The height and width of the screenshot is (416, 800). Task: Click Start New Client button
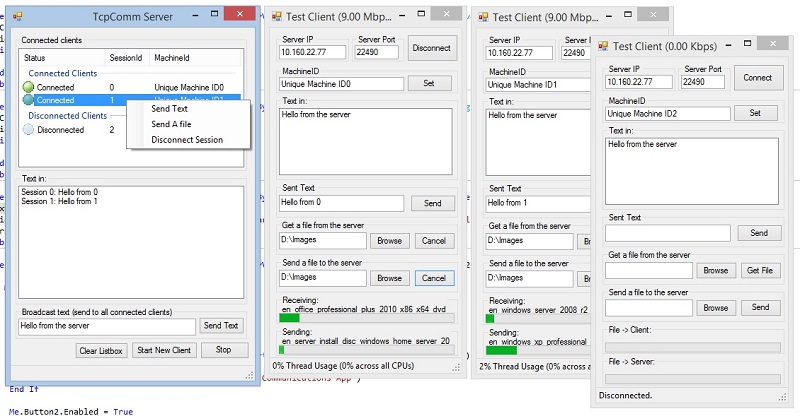coord(164,350)
